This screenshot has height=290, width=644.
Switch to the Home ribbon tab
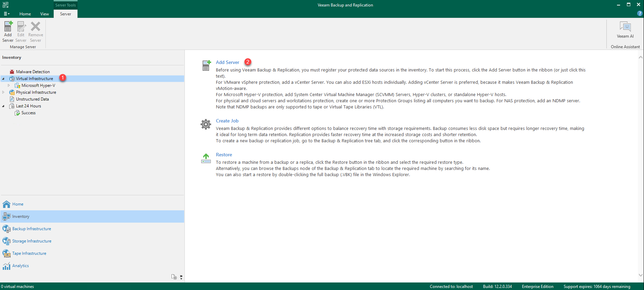tap(25, 14)
